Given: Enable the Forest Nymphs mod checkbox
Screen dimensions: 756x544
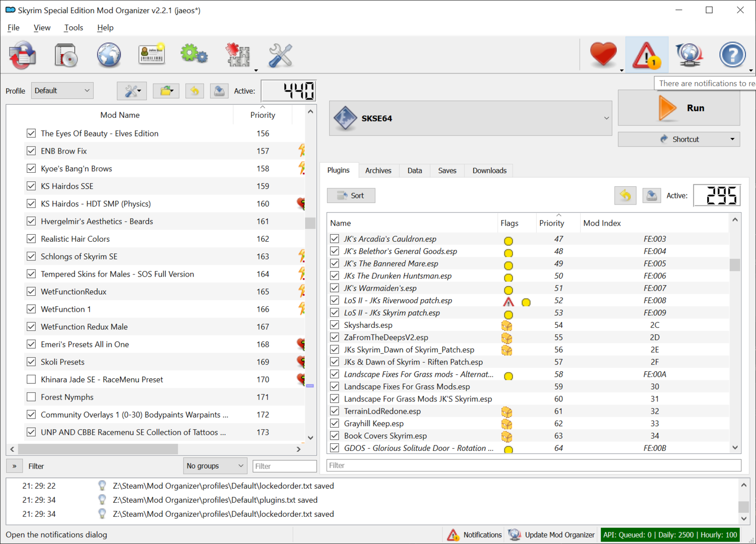Looking at the screenshot, I should pyautogui.click(x=31, y=397).
